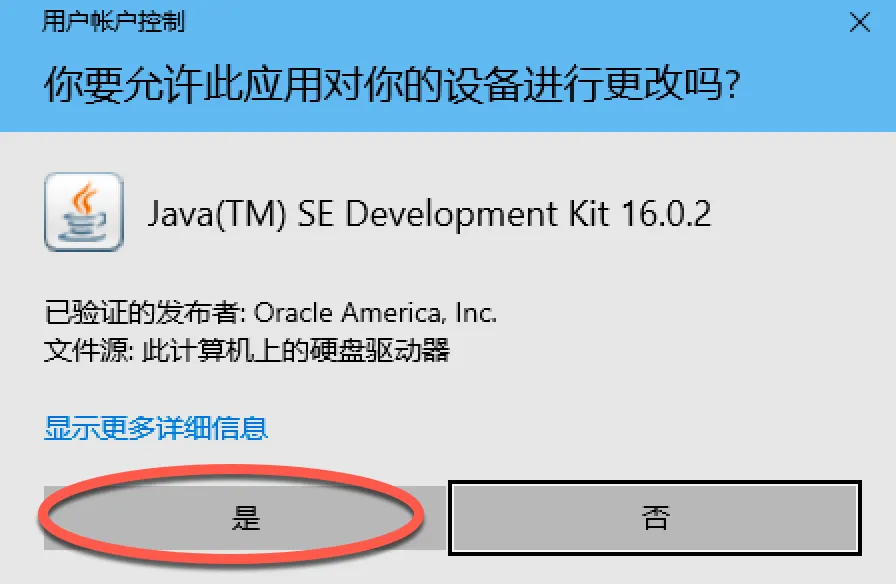Click the word Oracle in publisher line

point(293,313)
